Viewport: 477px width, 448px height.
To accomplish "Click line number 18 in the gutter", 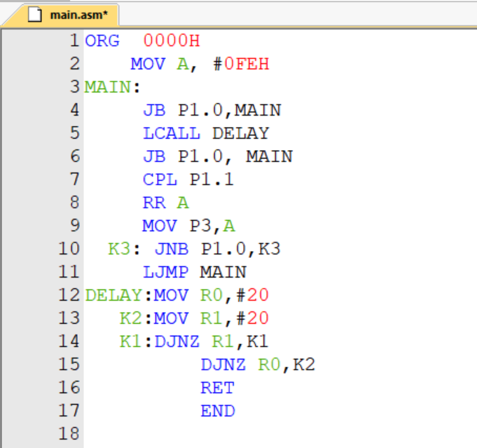I will (69, 434).
